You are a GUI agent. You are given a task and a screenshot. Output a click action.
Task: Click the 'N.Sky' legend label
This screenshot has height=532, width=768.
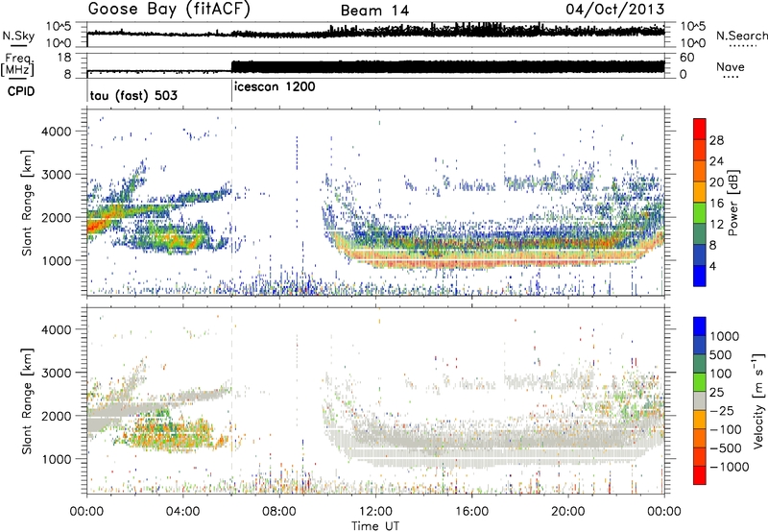pos(18,36)
